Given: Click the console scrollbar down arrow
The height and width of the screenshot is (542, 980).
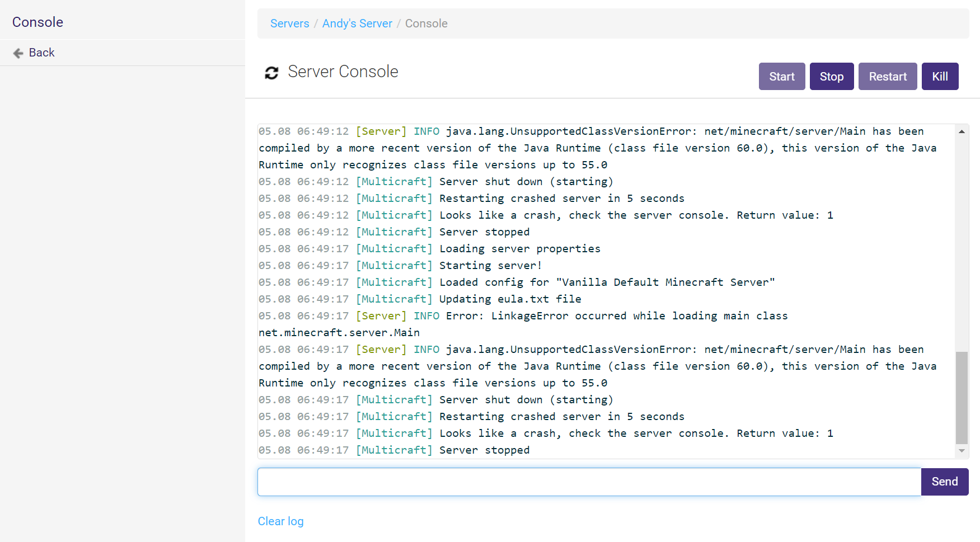Looking at the screenshot, I should pos(962,451).
